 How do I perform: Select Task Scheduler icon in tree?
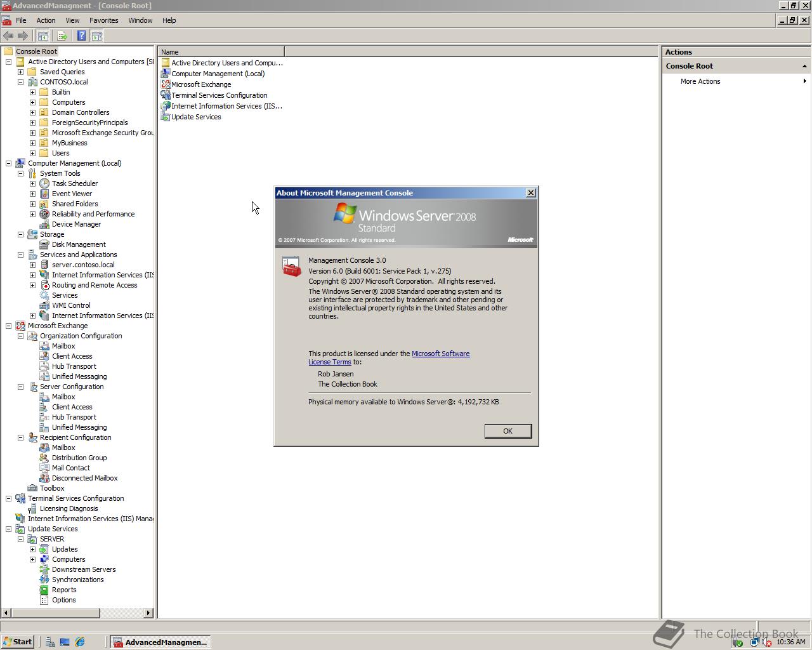coord(44,183)
